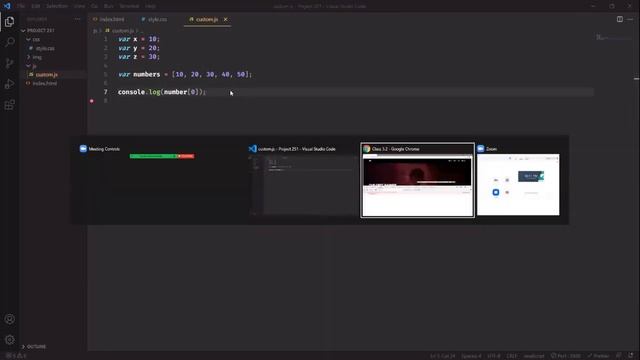Open the Accounts icon in activity bar

[9, 319]
